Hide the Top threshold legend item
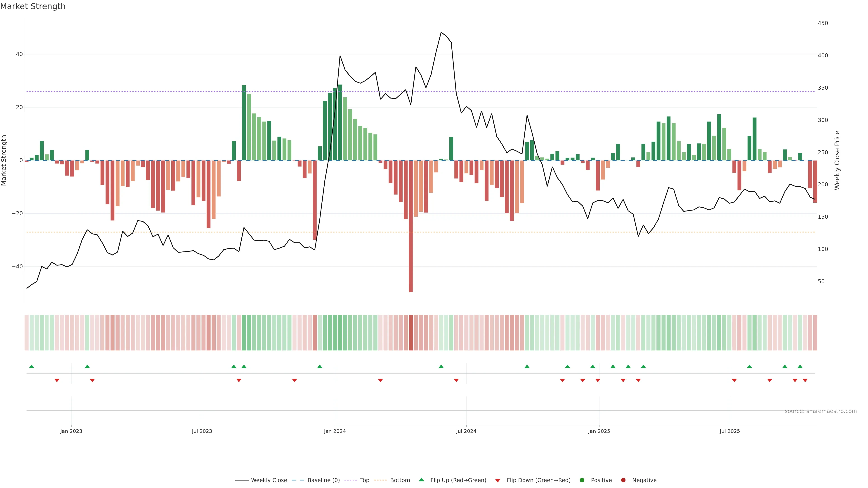The image size is (868, 488). (364, 480)
